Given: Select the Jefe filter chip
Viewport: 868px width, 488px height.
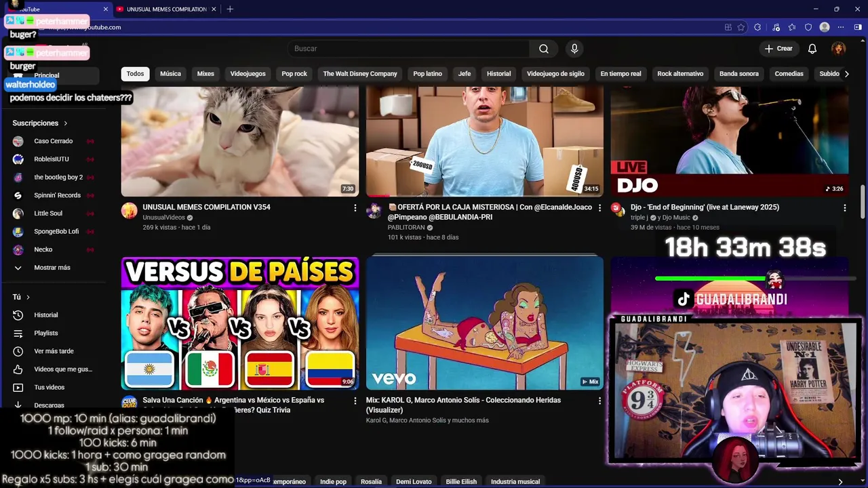Looking at the screenshot, I should [x=465, y=74].
